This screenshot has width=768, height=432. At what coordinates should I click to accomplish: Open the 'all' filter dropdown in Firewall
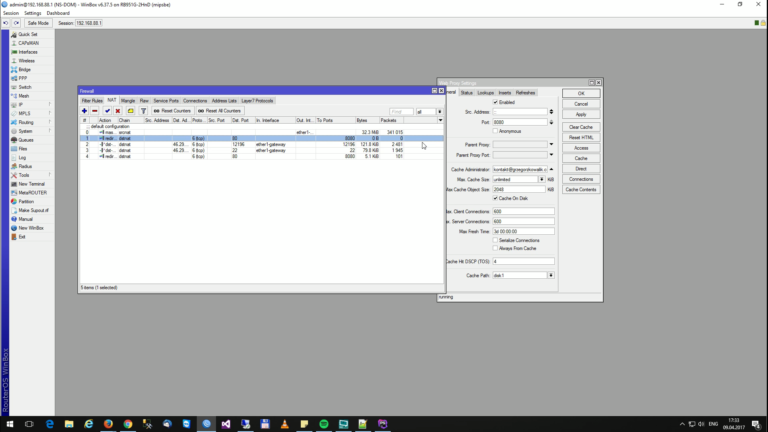point(439,112)
